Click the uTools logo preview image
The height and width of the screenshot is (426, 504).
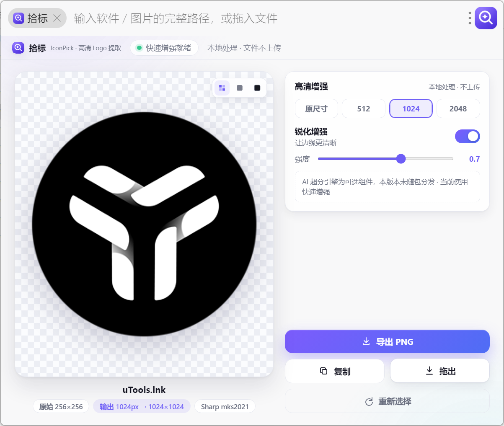tap(144, 224)
